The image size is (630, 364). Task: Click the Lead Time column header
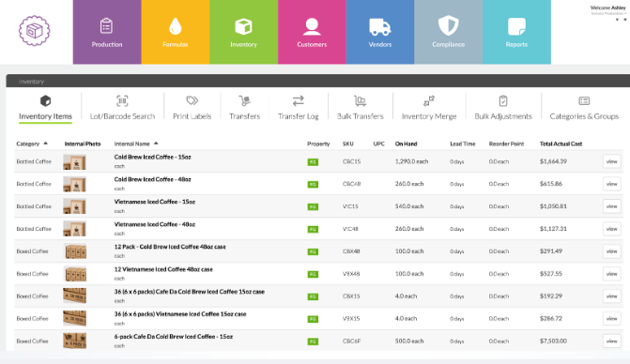pos(463,144)
